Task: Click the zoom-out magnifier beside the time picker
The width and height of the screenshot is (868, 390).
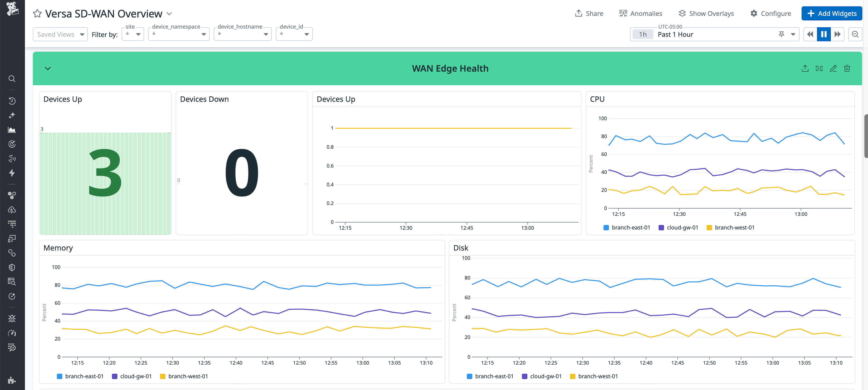Action: (856, 34)
